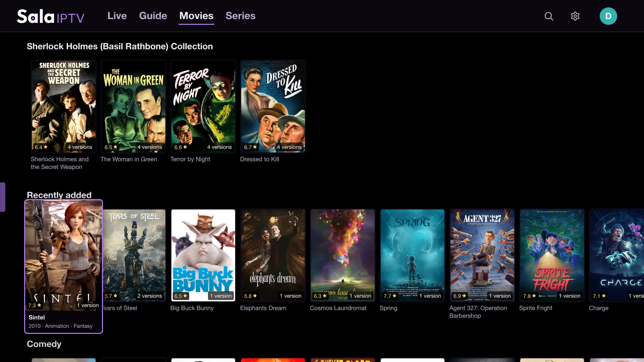
Task: Click the Sprite Fright title text
Action: tap(536, 308)
